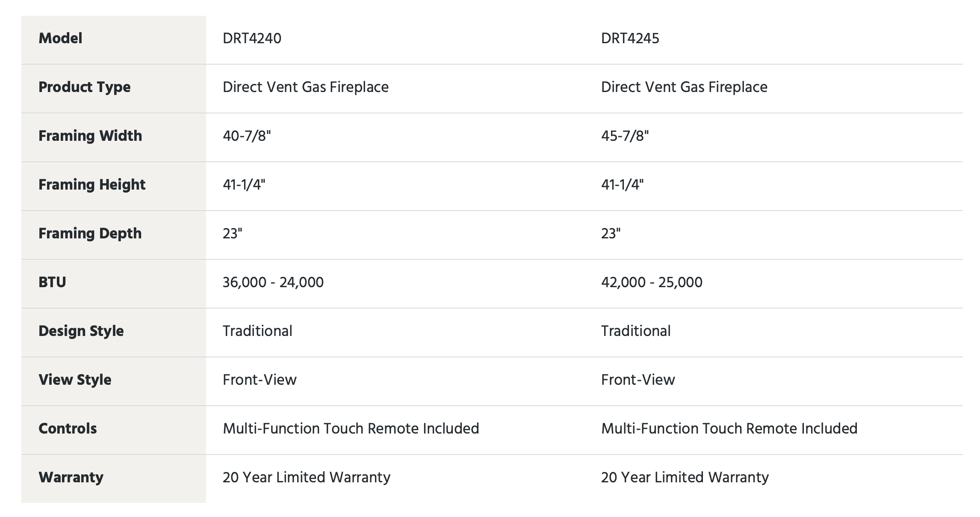Select the DRT4245 model name

coord(630,39)
